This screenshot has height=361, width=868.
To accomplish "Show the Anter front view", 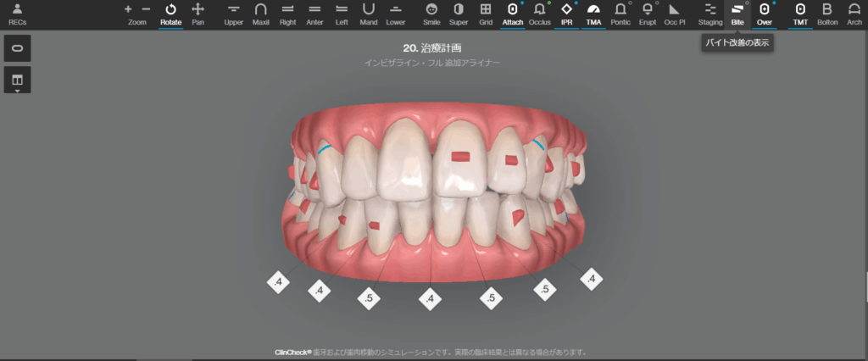I will pyautogui.click(x=315, y=14).
